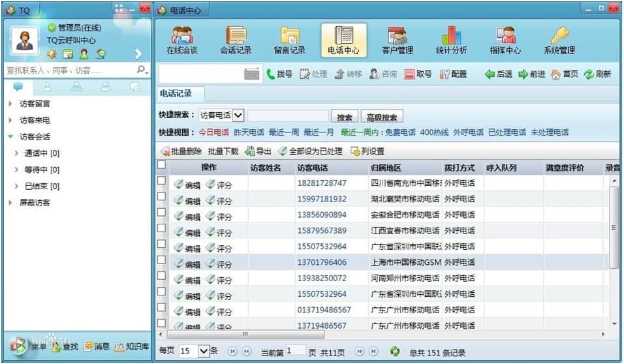Click the 高级搜索 advanced search button
Screen dimensions: 624x364
pyautogui.click(x=381, y=117)
